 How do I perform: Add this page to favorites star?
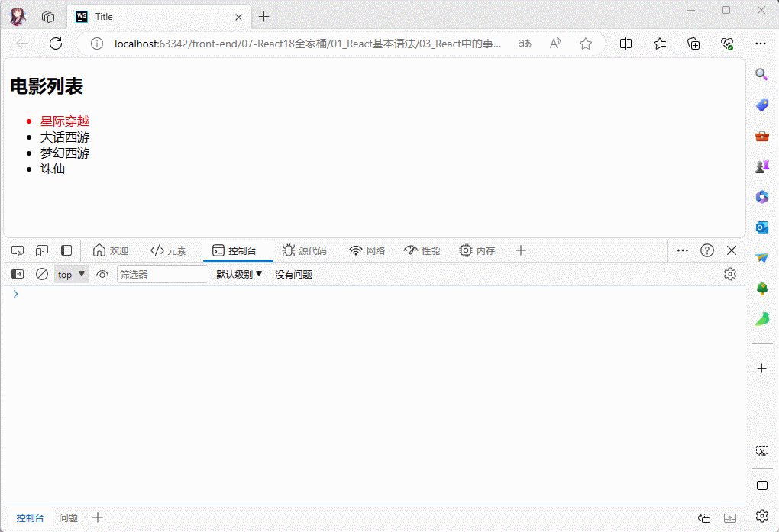tap(586, 44)
